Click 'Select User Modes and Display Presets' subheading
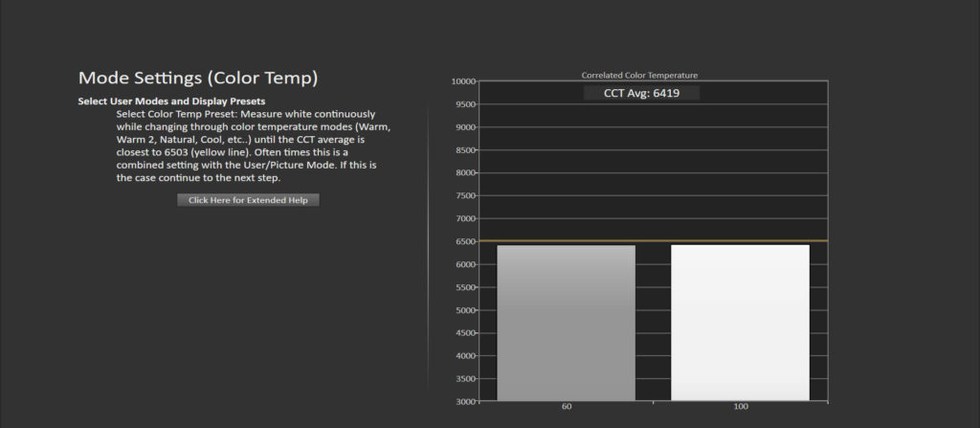 tap(171, 101)
